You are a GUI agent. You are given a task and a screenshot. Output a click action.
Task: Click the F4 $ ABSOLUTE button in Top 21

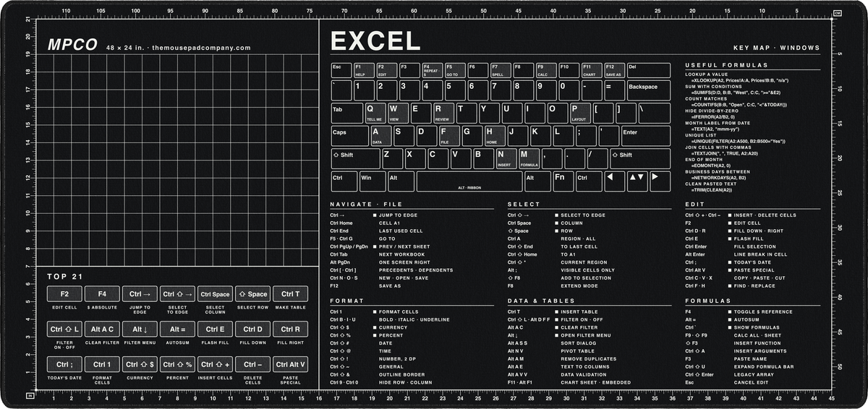pyautogui.click(x=102, y=294)
